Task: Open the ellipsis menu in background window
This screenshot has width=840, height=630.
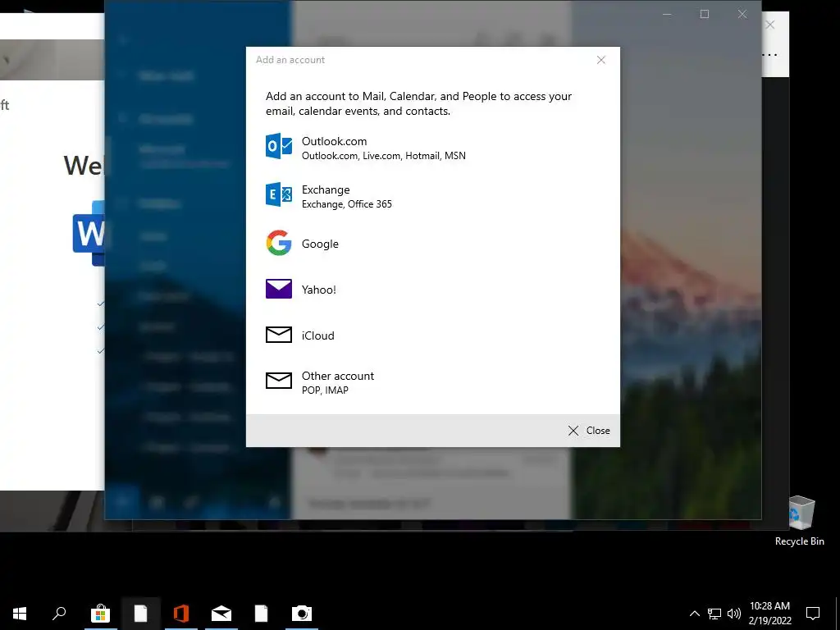Action: (769, 55)
